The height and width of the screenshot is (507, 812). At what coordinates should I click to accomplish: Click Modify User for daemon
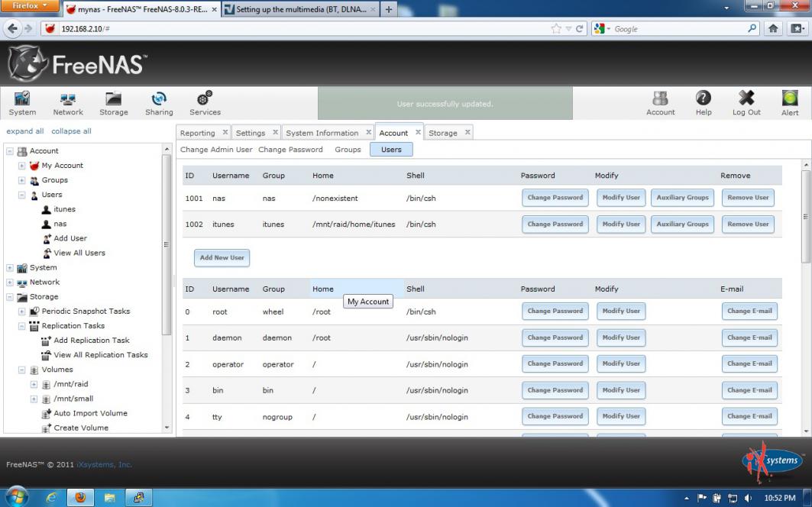tap(621, 337)
